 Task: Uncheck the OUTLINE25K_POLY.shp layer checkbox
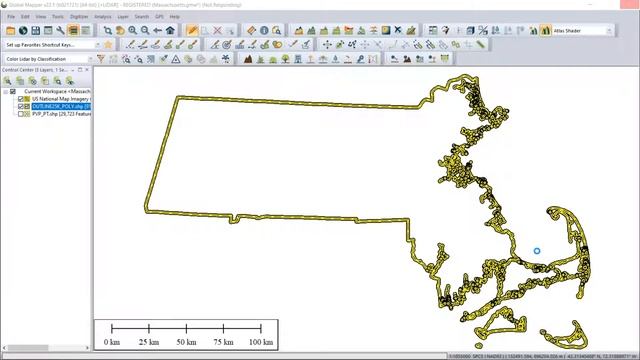point(20,107)
